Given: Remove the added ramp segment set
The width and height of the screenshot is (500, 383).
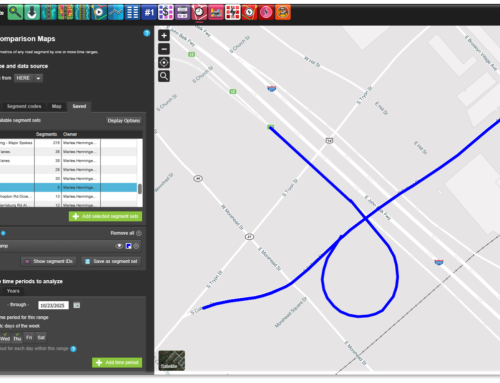Looking at the screenshot, I should click(136, 246).
